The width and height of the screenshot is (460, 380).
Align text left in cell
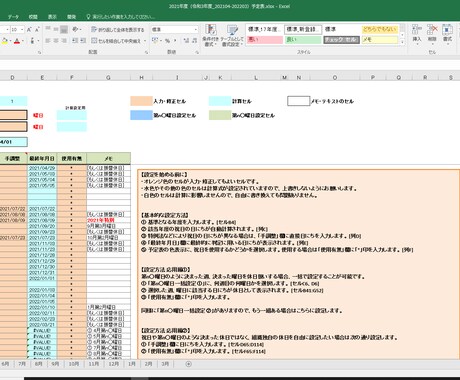[48, 41]
